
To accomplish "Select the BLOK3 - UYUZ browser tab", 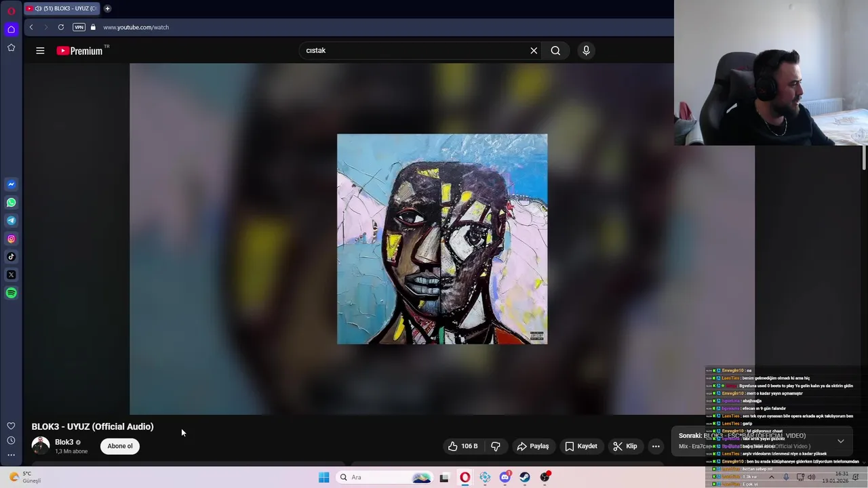I will (x=62, y=9).
